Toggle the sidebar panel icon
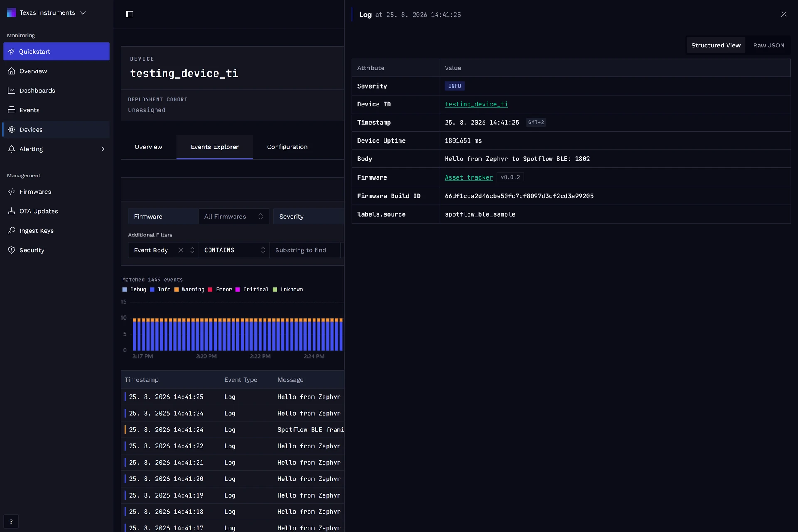This screenshot has height=532, width=798. tap(129, 14)
